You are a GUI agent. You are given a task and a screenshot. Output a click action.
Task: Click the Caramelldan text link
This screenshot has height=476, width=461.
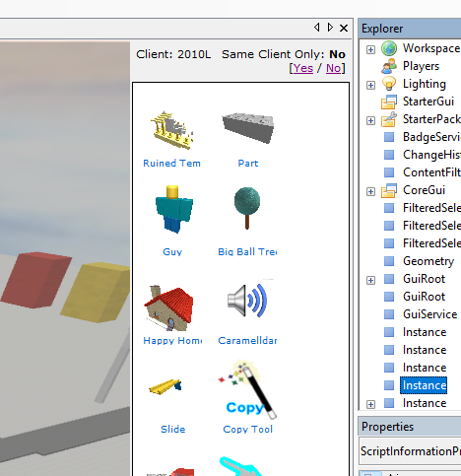click(247, 341)
